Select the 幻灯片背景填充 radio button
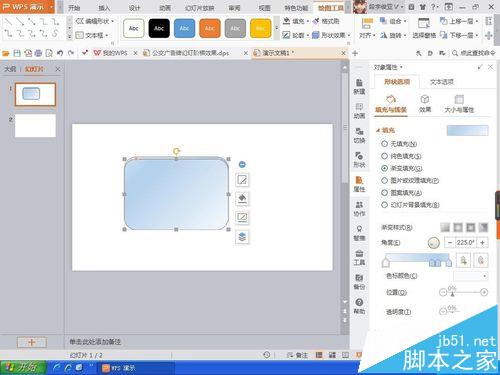The image size is (500, 375). [384, 205]
